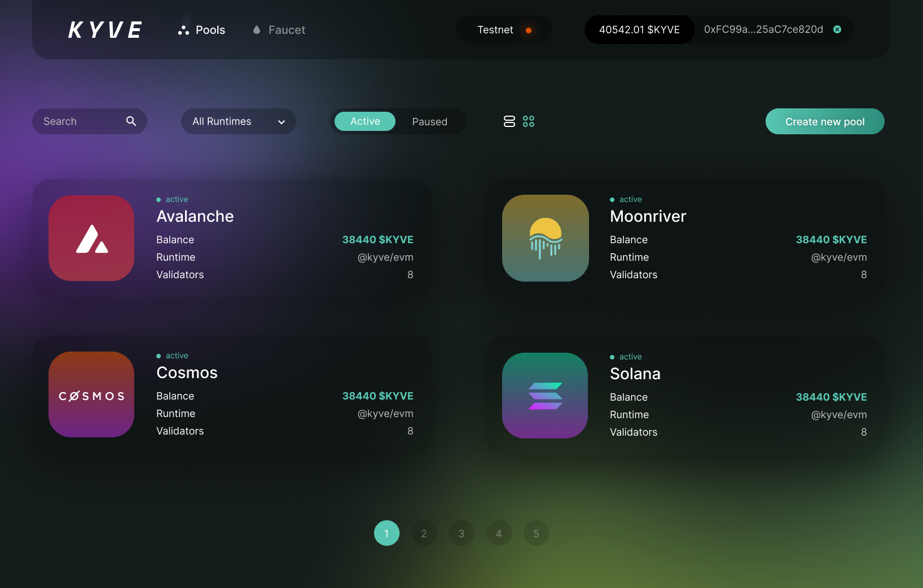923x588 pixels.
Task: Open the Cosmos pool logo
Action: [x=91, y=394]
